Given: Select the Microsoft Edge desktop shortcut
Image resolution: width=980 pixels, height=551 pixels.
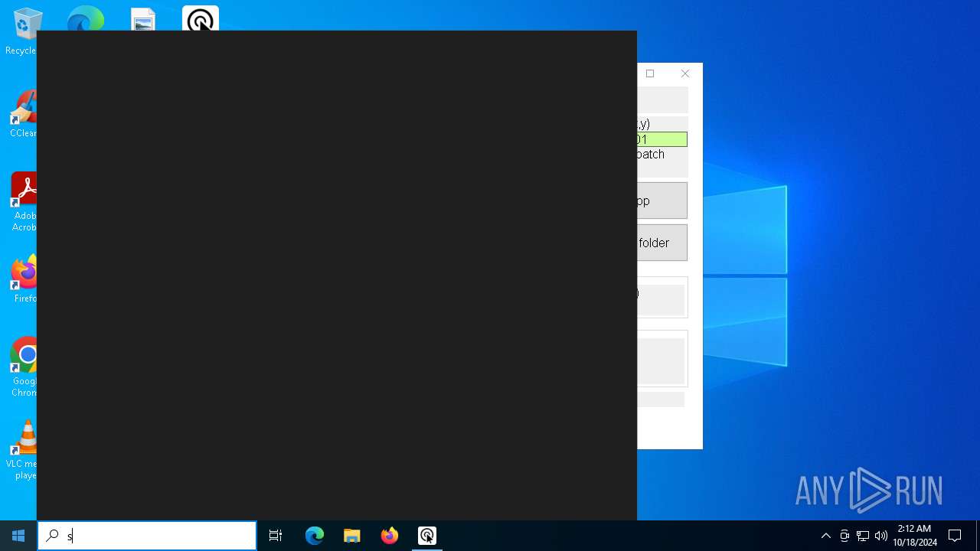Looking at the screenshot, I should click(x=85, y=18).
